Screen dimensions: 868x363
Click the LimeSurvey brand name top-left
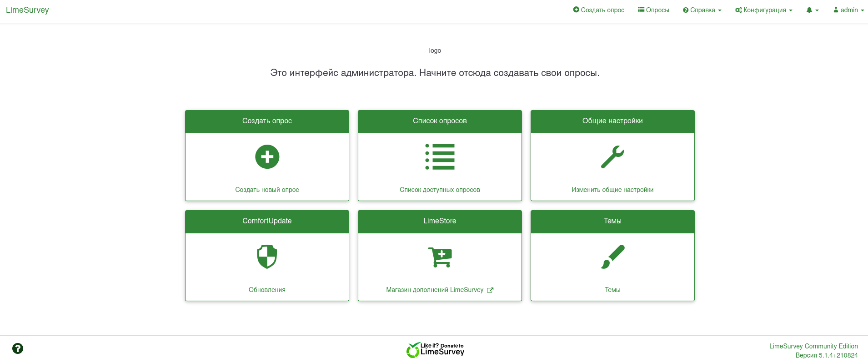[x=27, y=10]
